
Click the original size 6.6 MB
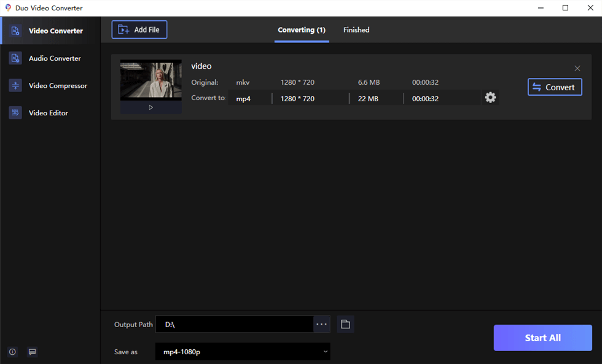[369, 82]
